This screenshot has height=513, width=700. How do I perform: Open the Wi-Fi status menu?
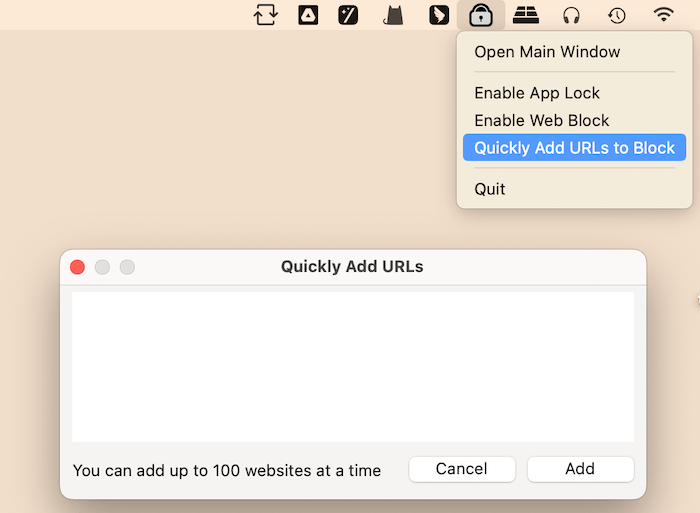coord(663,15)
